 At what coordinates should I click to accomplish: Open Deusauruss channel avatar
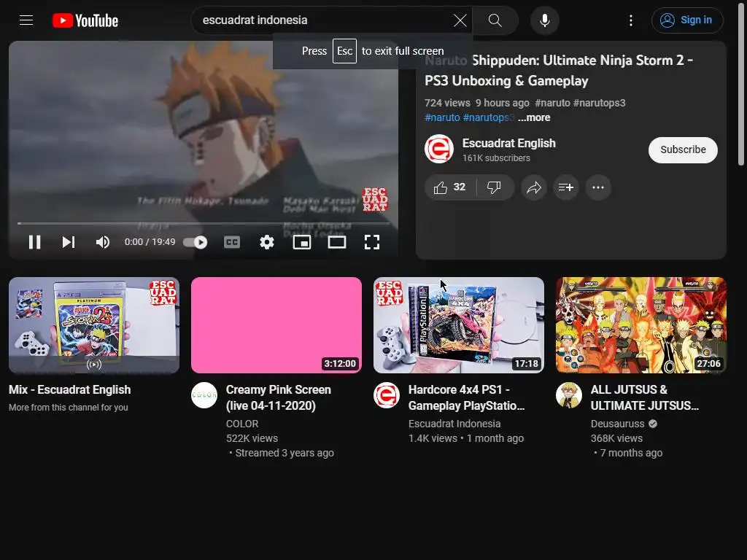[569, 395]
